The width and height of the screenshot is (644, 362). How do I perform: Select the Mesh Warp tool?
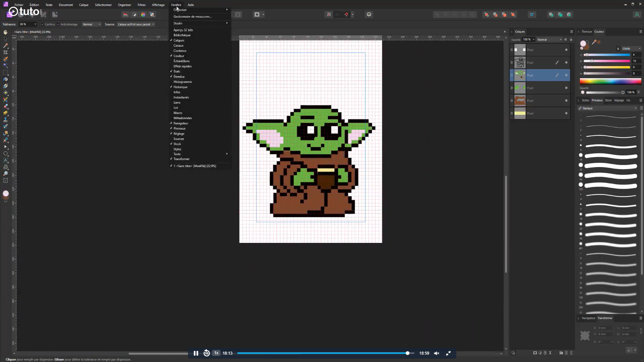pyautogui.click(x=5, y=167)
